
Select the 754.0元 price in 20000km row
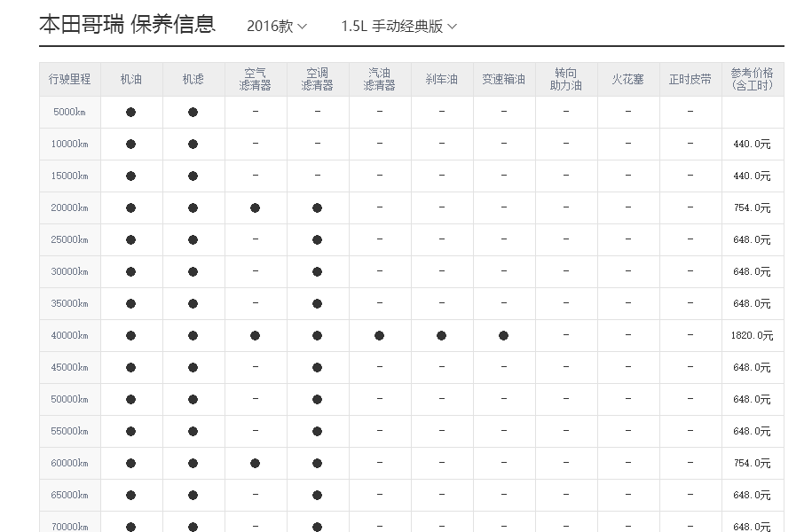(753, 208)
